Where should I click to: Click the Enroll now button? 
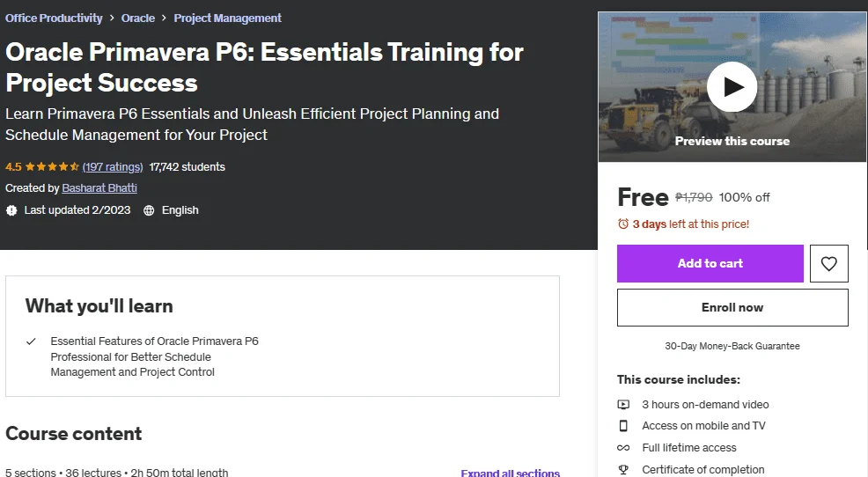pos(732,308)
